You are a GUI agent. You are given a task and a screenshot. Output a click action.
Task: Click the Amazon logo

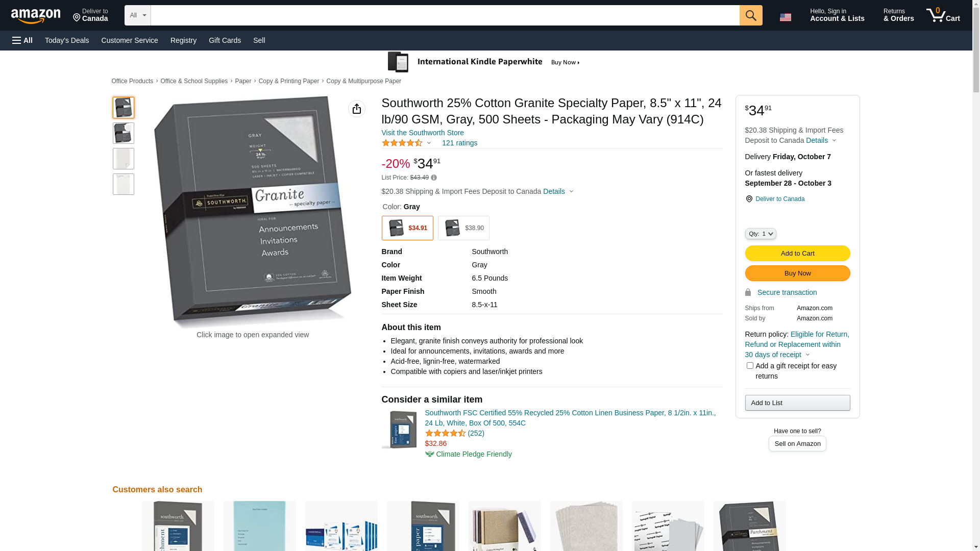(x=36, y=16)
